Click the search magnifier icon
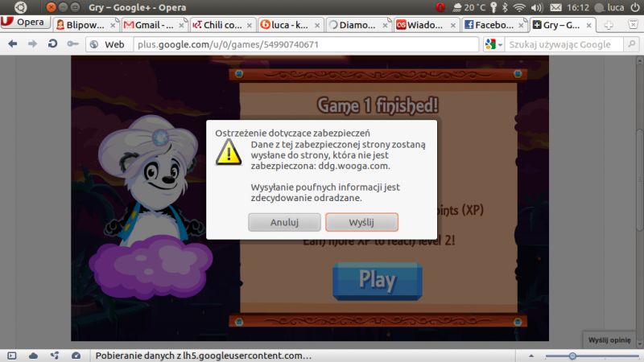This screenshot has width=644, height=362. click(632, 44)
